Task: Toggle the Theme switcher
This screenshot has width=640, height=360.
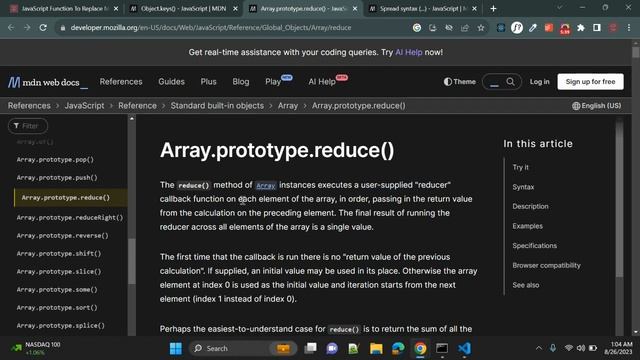Action: tap(460, 82)
